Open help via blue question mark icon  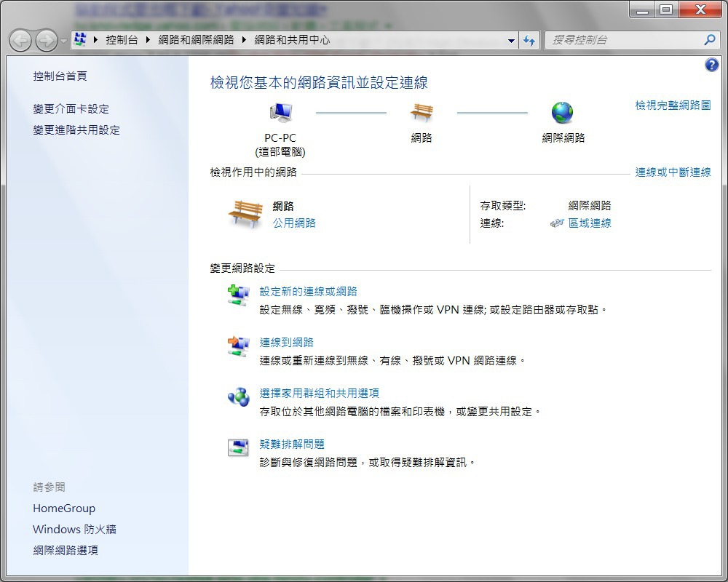click(x=711, y=65)
